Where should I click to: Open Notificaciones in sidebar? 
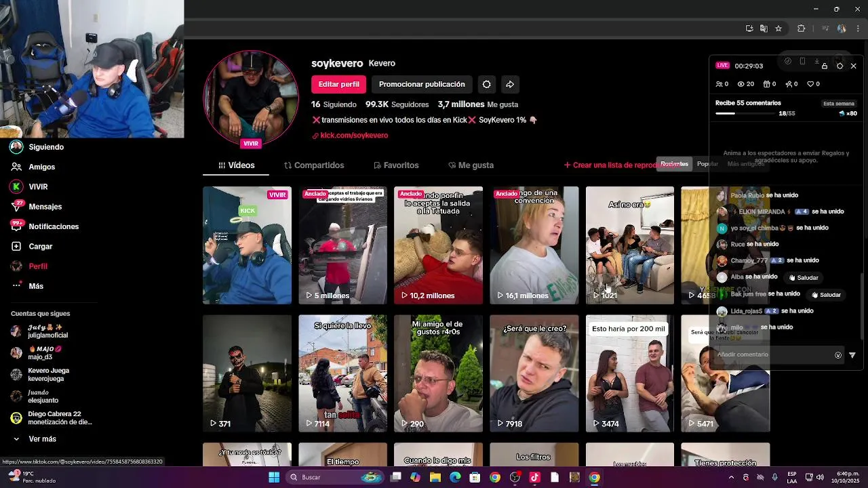[x=45, y=226]
